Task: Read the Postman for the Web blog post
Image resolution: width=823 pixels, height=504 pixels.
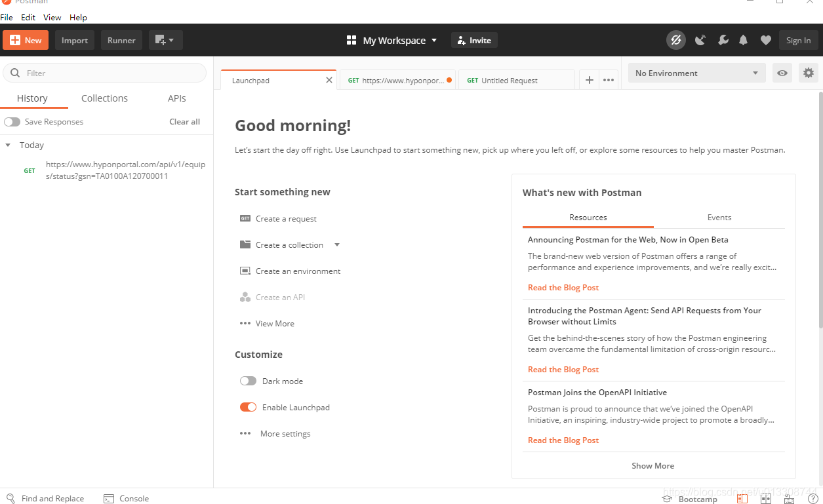Action: 563,288
